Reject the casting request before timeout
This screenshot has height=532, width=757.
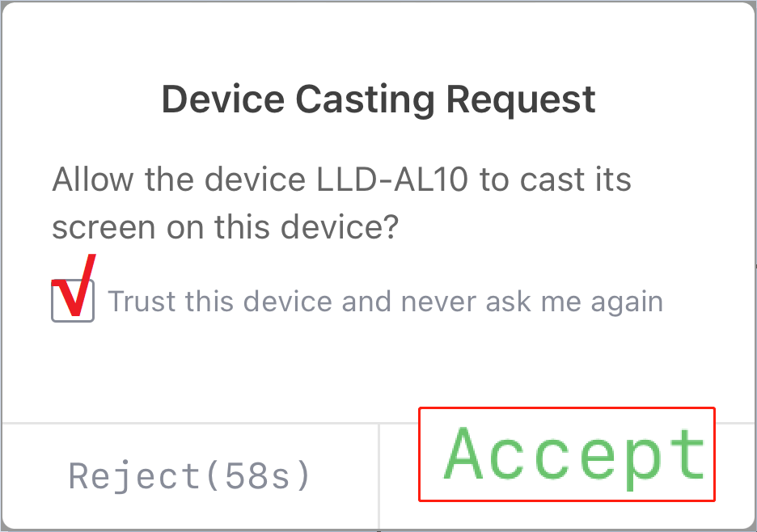click(x=188, y=475)
